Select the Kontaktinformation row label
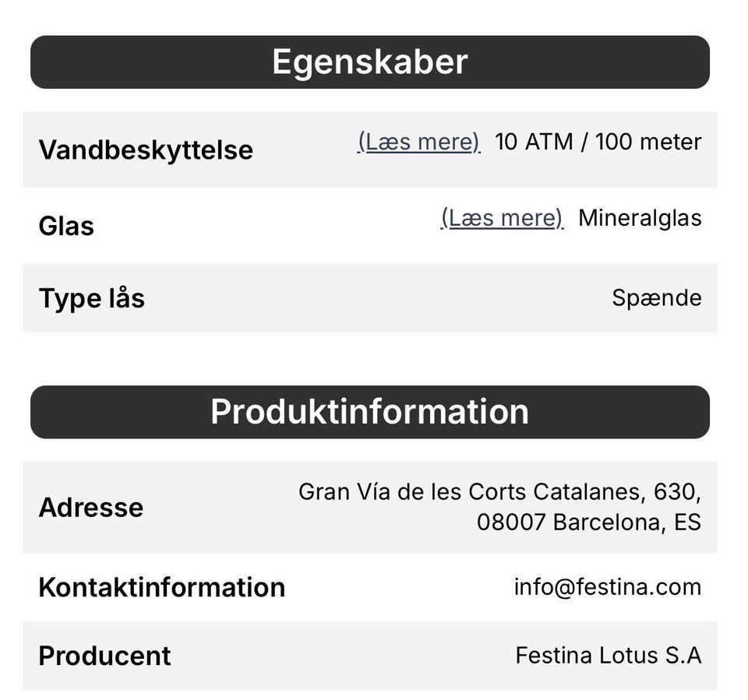The height and width of the screenshot is (700, 748). 161,587
